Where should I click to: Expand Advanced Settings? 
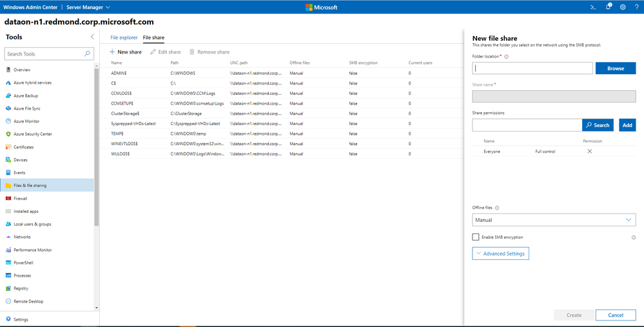click(x=500, y=253)
